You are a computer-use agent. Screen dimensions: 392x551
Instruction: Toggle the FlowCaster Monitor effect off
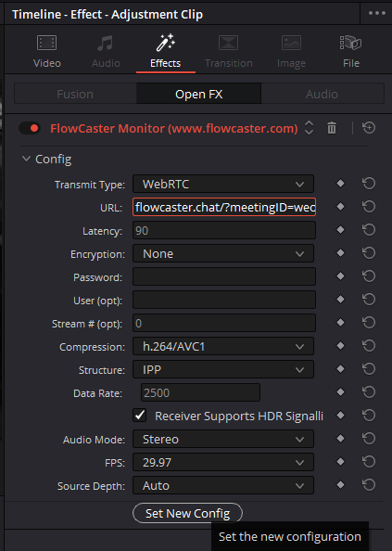(x=30, y=128)
